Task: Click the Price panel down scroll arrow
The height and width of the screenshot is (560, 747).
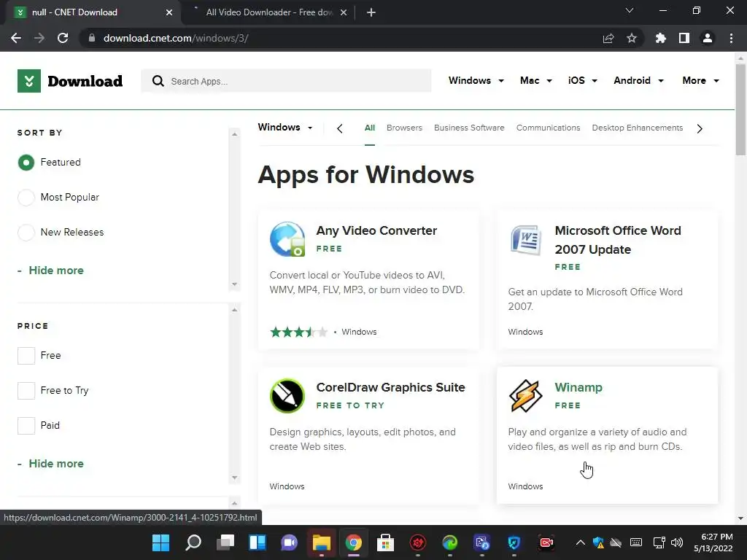Action: pyautogui.click(x=234, y=478)
